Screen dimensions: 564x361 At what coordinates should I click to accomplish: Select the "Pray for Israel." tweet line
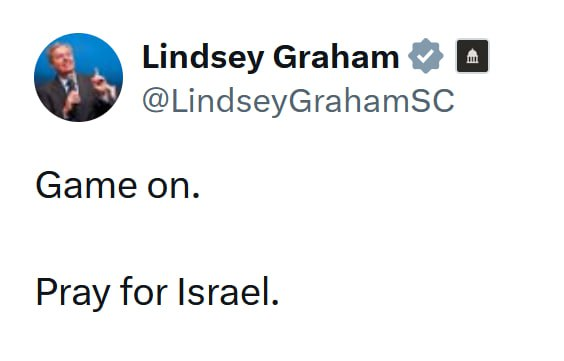coord(157,292)
